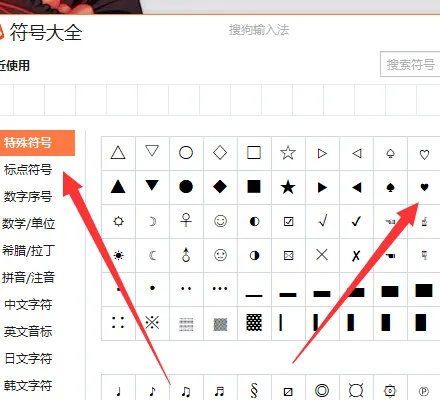Pick the dense checkered block symbol

(254, 323)
